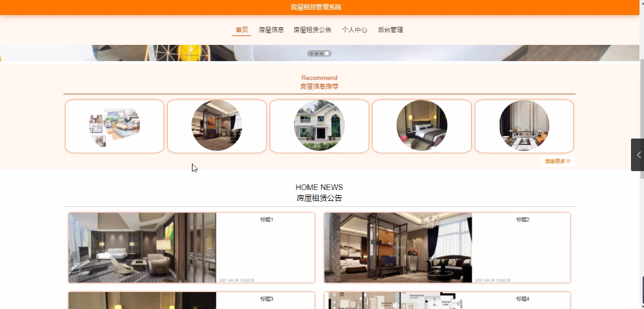Click the 标题3 announcement title

[x=267, y=299]
